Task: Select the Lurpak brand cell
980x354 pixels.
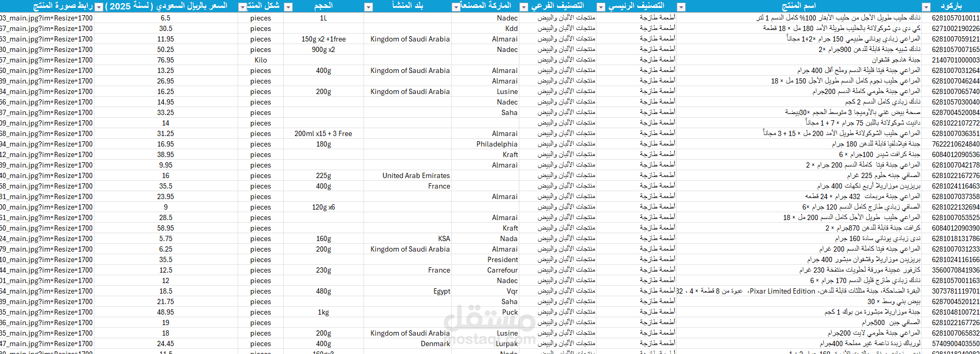Action: (x=507, y=343)
